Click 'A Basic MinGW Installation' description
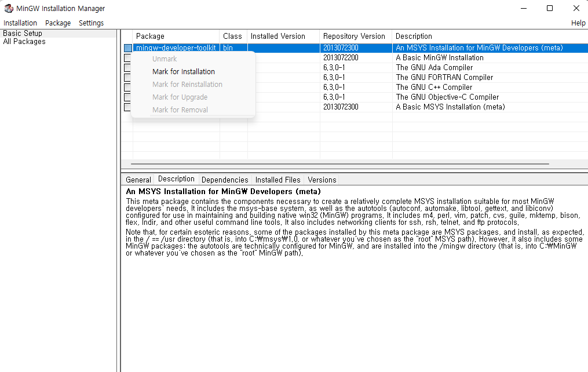Screen dimensions: 588x372 click(x=440, y=58)
